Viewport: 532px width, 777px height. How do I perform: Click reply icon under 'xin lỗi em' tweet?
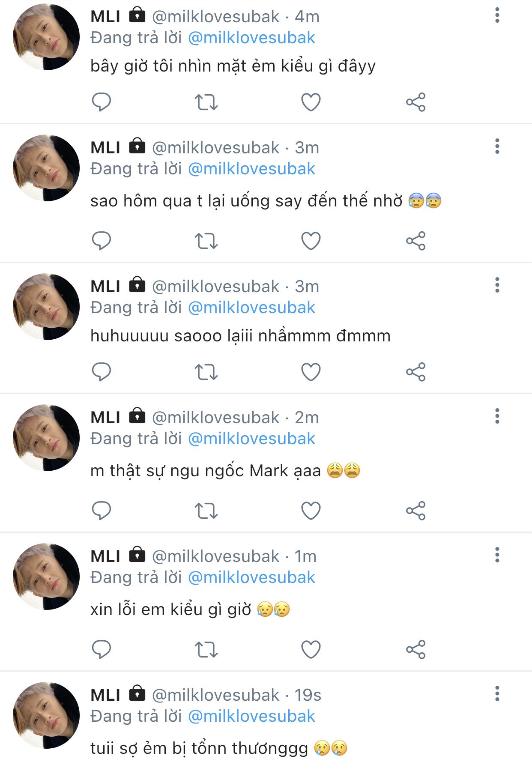pyautogui.click(x=102, y=649)
